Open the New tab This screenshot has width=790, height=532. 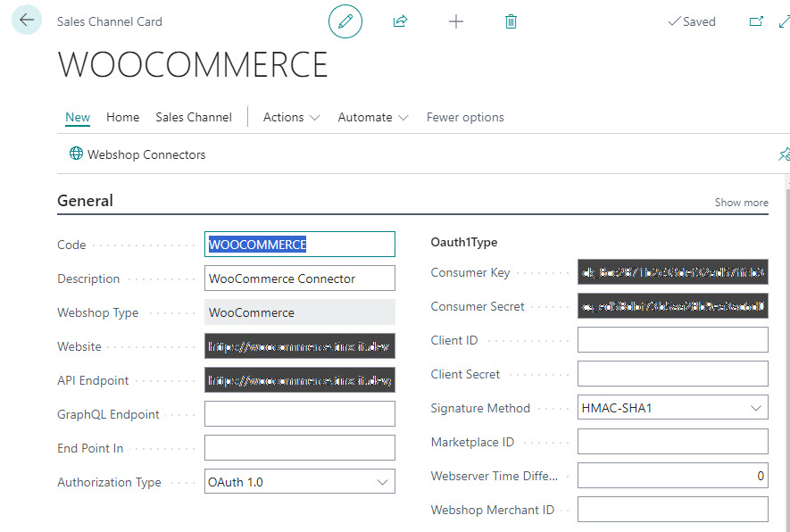(x=78, y=118)
